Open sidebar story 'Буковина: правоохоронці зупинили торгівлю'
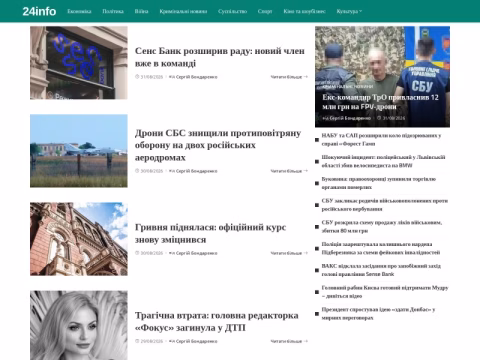Image resolution: width=480 pixels, height=360 pixels. (x=379, y=183)
